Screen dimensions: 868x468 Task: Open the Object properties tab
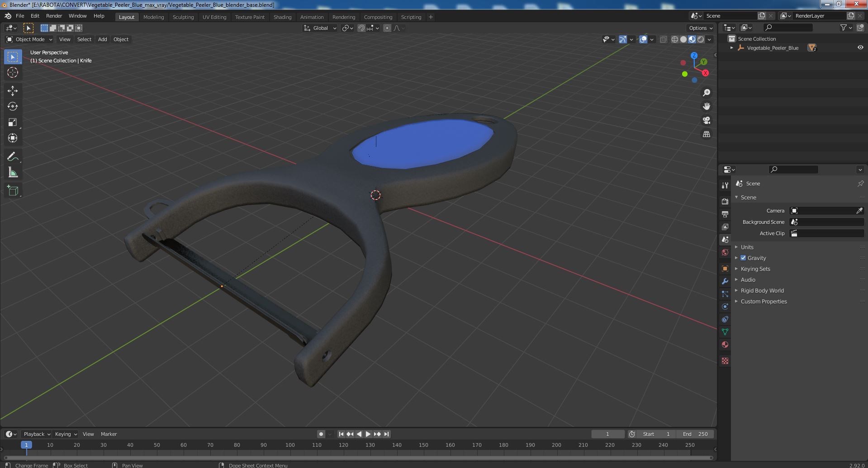point(725,269)
